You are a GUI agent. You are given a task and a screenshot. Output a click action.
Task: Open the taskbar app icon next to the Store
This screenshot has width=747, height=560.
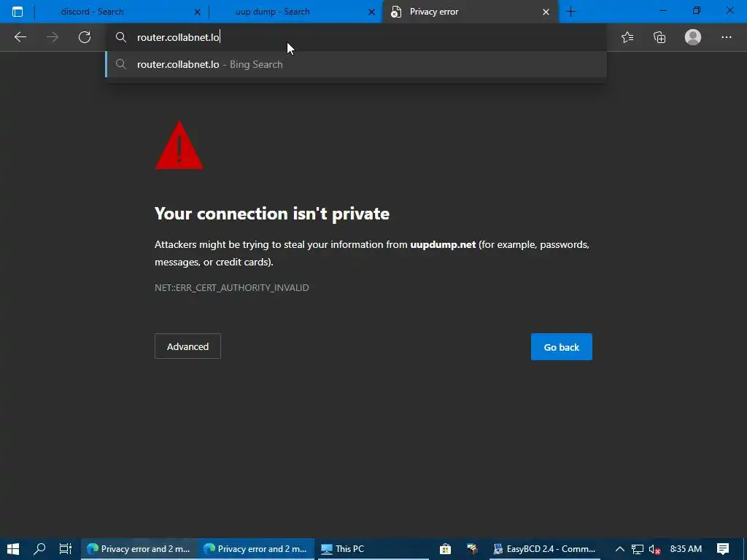pos(472,548)
